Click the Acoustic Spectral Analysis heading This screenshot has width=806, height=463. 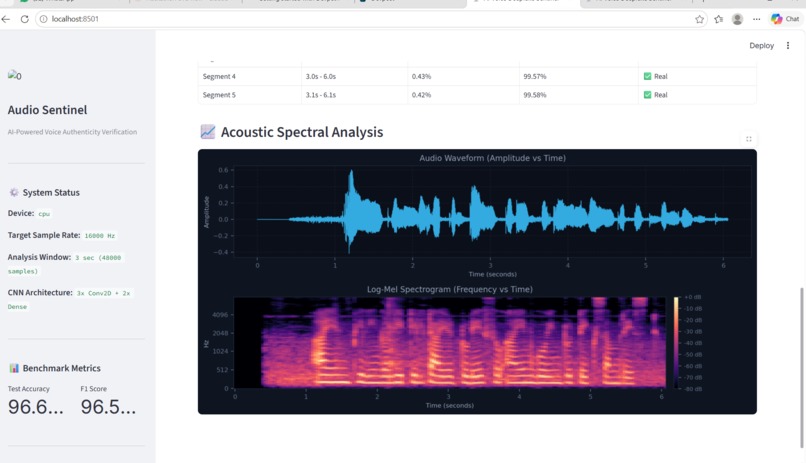(302, 132)
